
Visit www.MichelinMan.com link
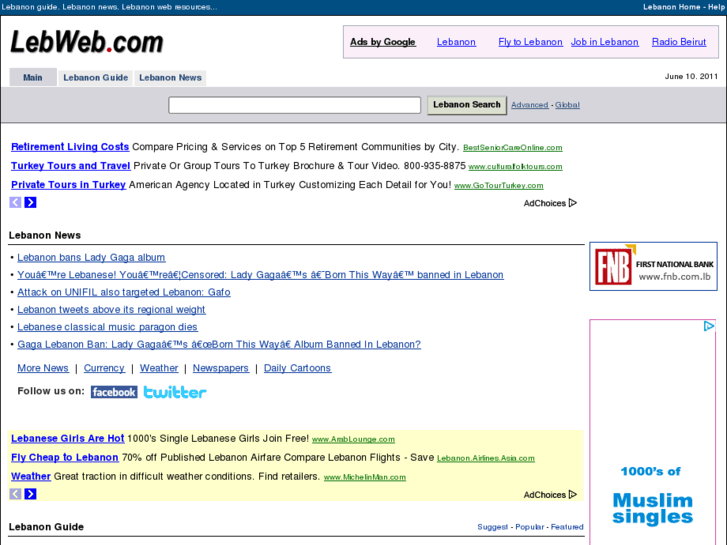click(x=364, y=477)
